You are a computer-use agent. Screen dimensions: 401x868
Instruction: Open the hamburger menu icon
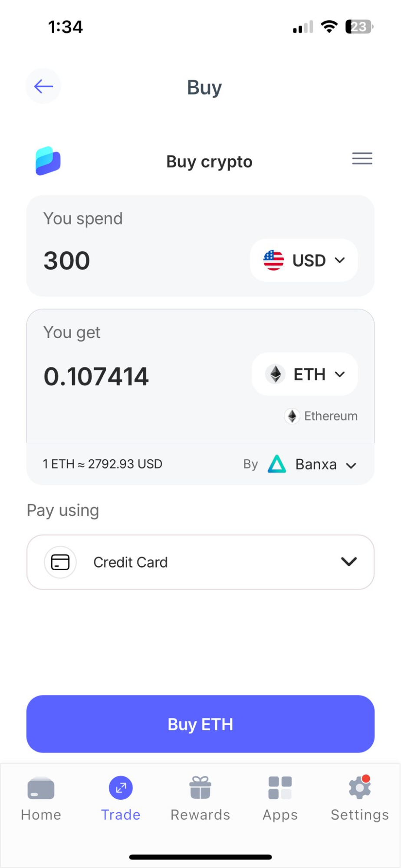point(362,158)
